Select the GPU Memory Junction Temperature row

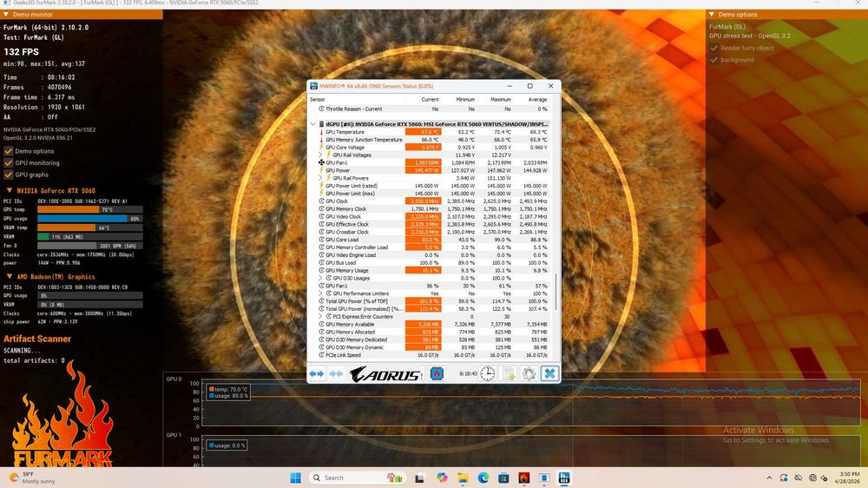click(434, 140)
